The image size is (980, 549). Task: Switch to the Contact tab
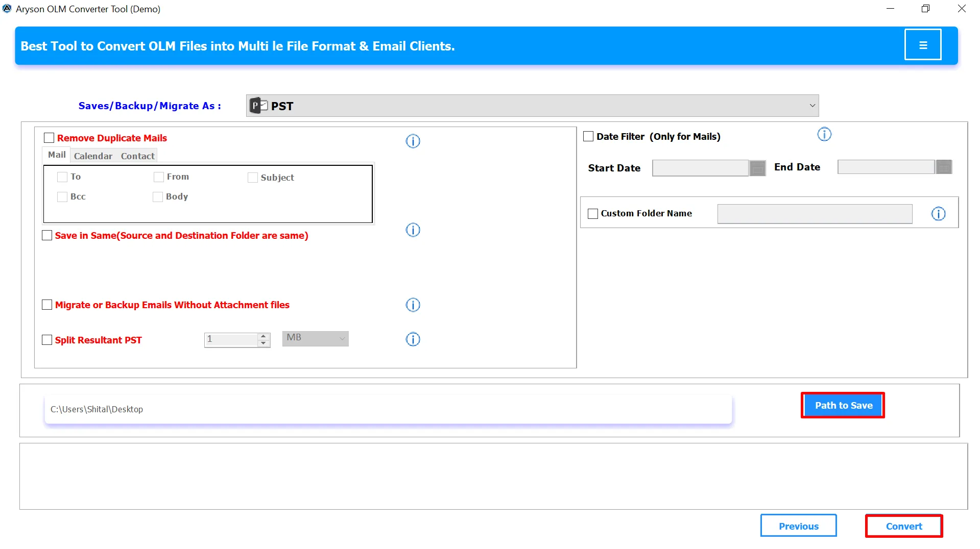(137, 156)
